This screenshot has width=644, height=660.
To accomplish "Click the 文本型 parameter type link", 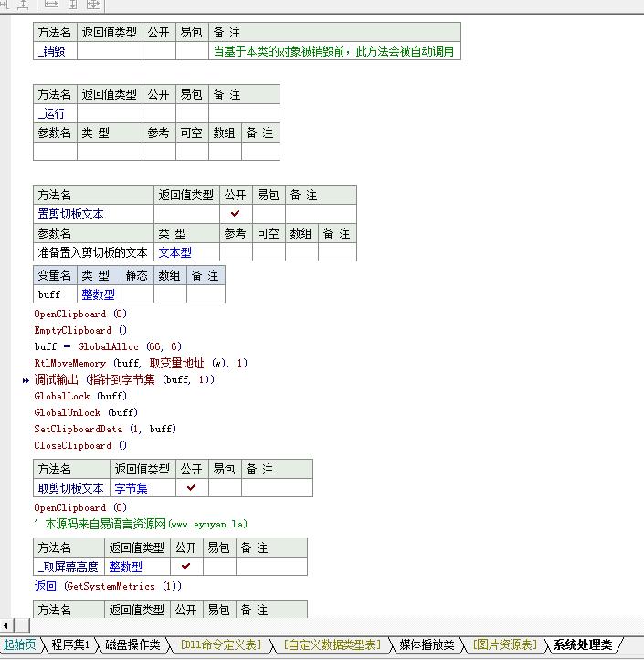I will click(x=175, y=252).
